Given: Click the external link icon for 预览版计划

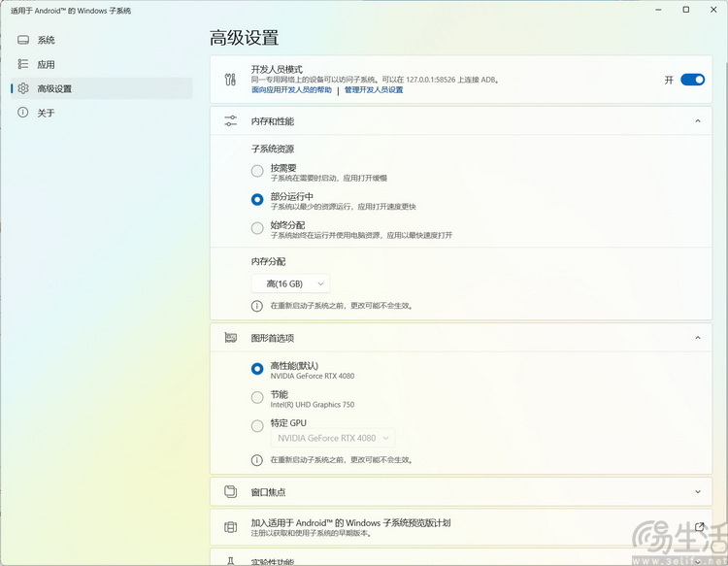Looking at the screenshot, I should (x=699, y=527).
